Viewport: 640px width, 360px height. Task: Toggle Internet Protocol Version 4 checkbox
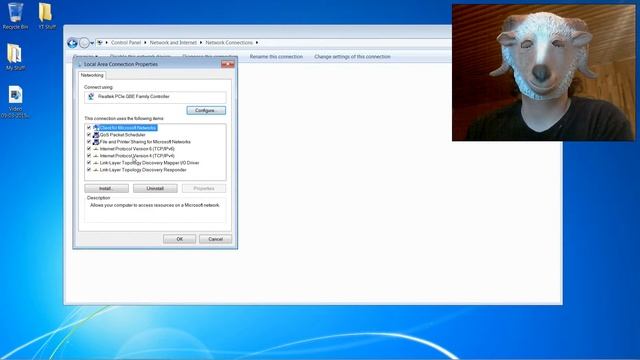pos(89,156)
